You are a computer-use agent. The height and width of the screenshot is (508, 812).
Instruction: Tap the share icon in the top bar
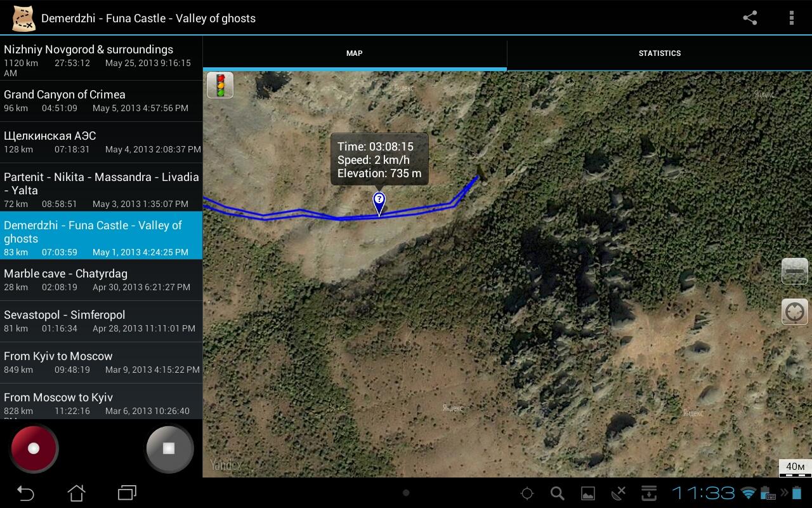(750, 18)
